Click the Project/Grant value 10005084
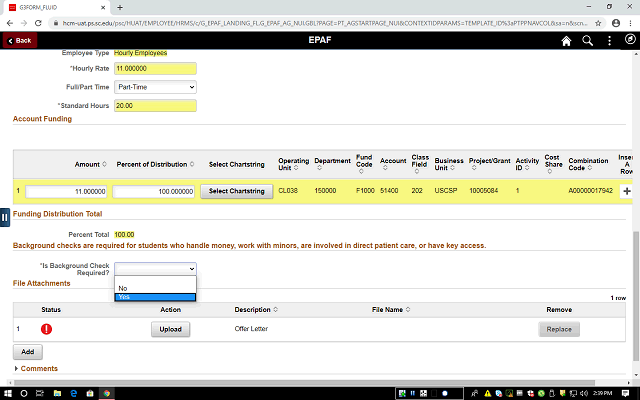 483,191
